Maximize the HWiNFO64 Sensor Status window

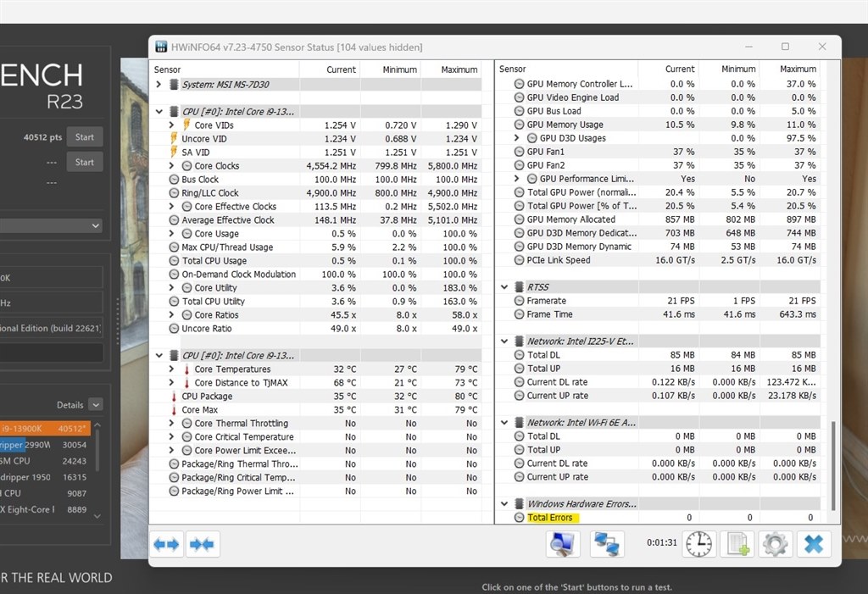785,47
